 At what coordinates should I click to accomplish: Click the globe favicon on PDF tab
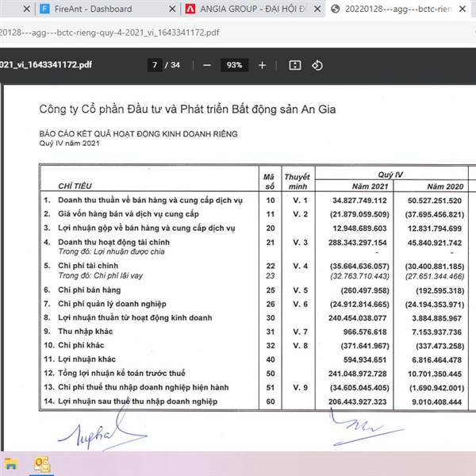335,9
